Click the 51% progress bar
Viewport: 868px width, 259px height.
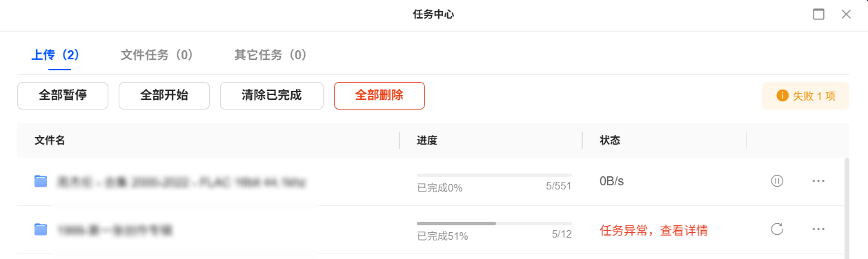[x=494, y=223]
